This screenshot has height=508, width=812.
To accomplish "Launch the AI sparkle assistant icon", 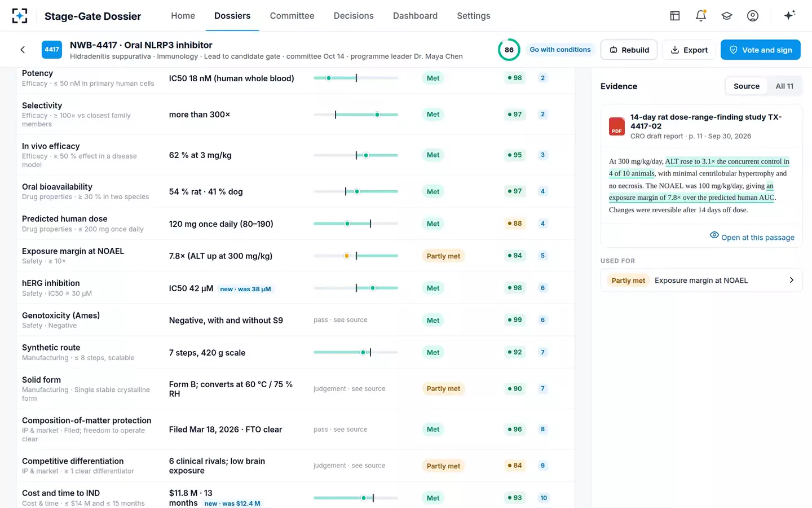I will (789, 15).
